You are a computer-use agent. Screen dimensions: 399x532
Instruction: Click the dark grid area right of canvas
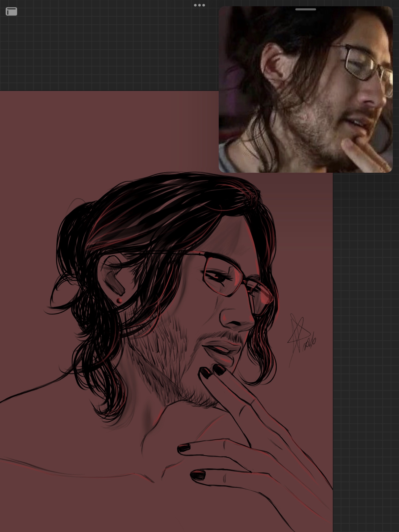click(x=366, y=319)
